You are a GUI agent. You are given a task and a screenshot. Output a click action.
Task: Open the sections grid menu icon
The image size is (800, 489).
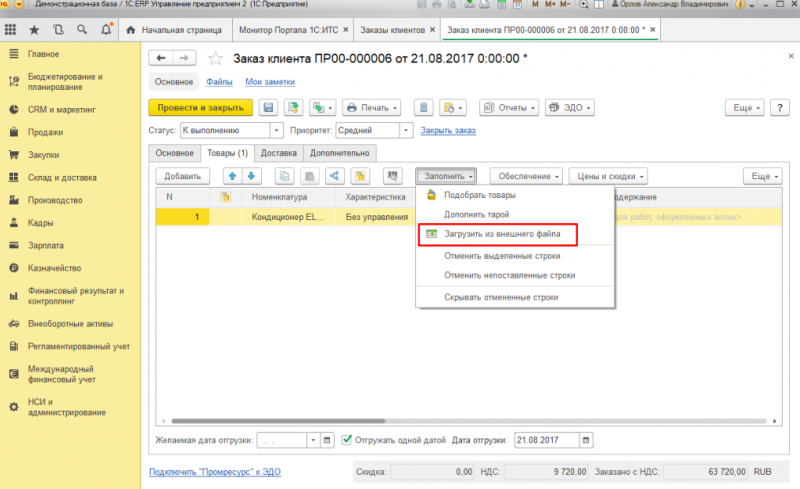(10, 30)
